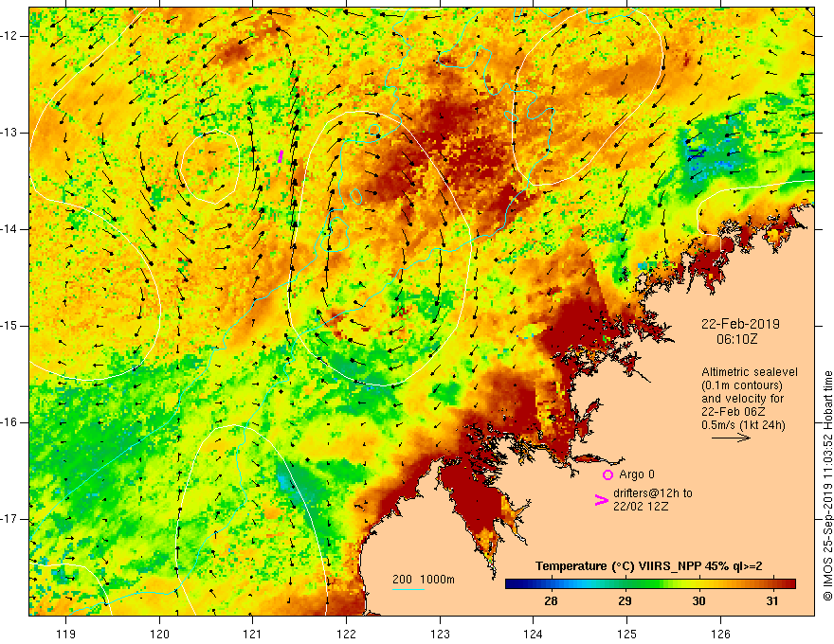
Task: Click the time label 06:10Z
Action: [736, 339]
